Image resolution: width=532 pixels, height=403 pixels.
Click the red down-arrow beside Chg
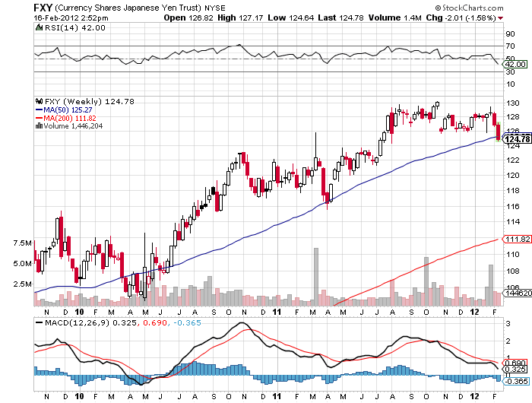tap(500, 18)
